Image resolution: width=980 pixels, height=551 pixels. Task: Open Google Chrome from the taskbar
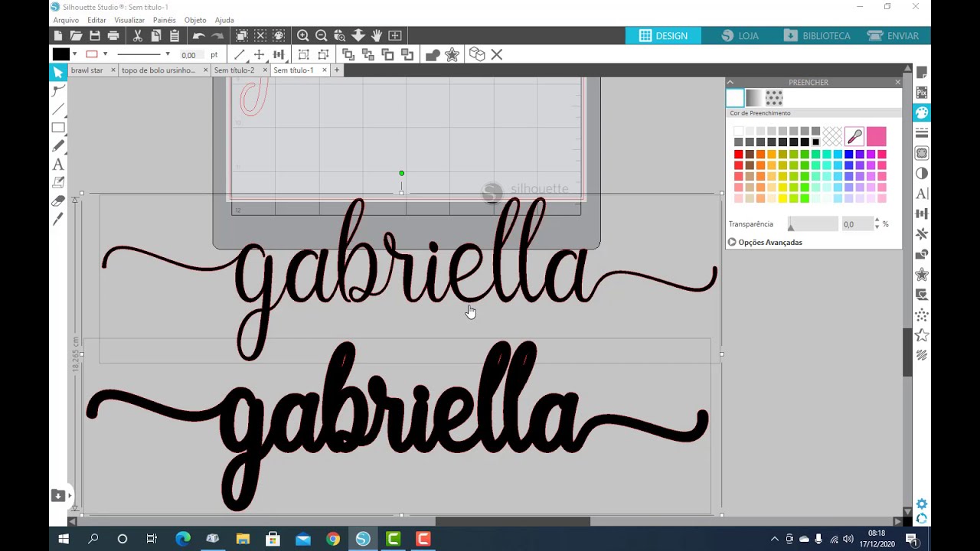tap(333, 539)
